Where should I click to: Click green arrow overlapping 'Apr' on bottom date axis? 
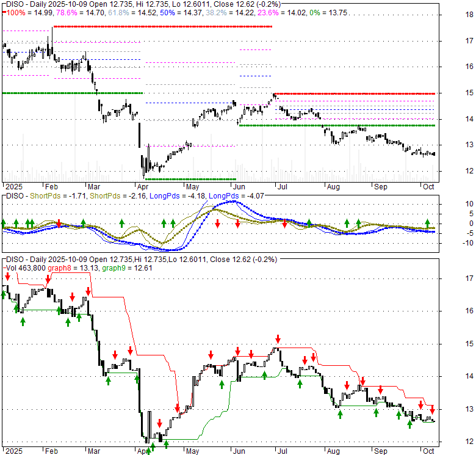pos(148,451)
